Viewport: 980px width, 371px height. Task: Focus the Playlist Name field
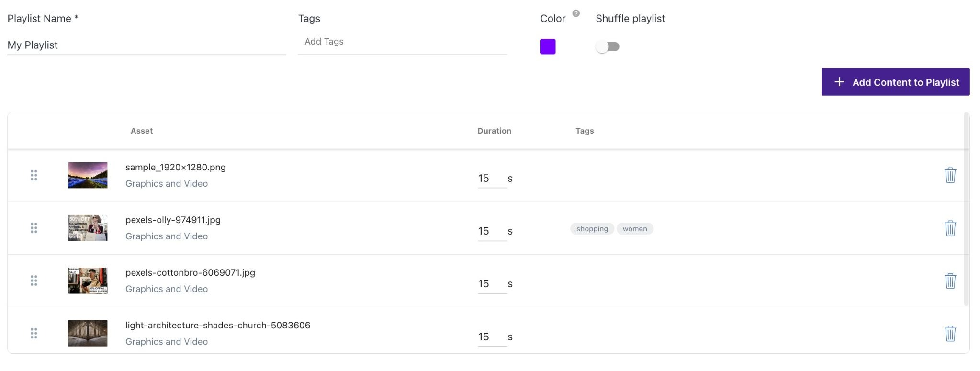point(146,45)
